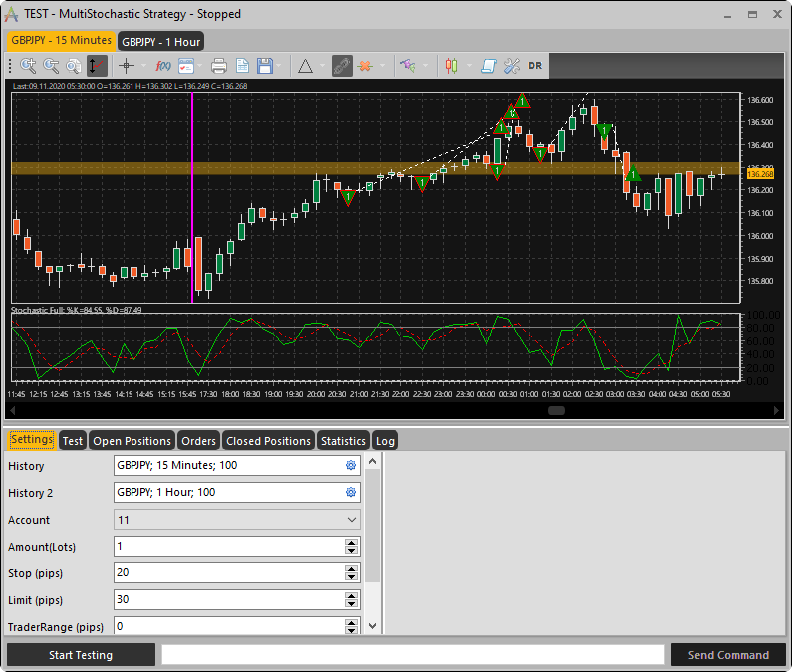Open the Settings tab
This screenshot has height=672, width=792.
click(32, 440)
